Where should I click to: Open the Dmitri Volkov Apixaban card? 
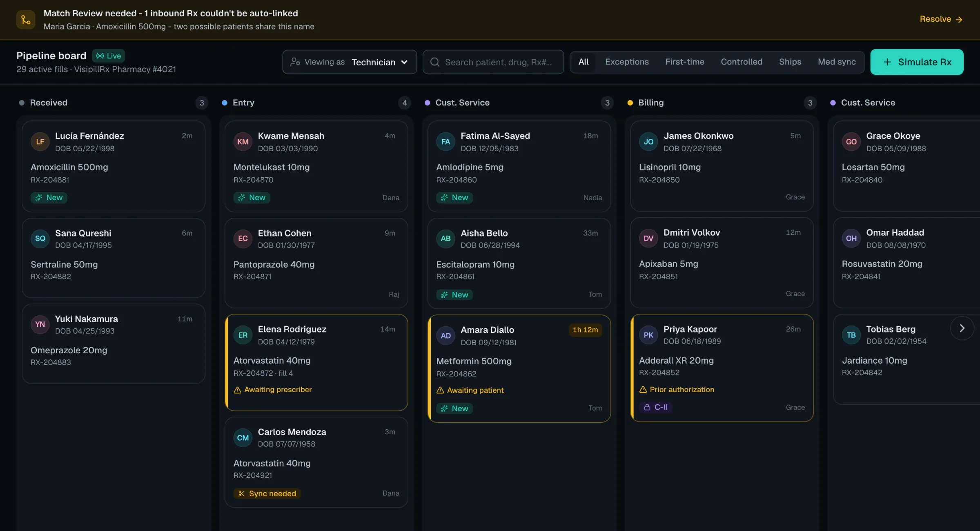click(722, 263)
